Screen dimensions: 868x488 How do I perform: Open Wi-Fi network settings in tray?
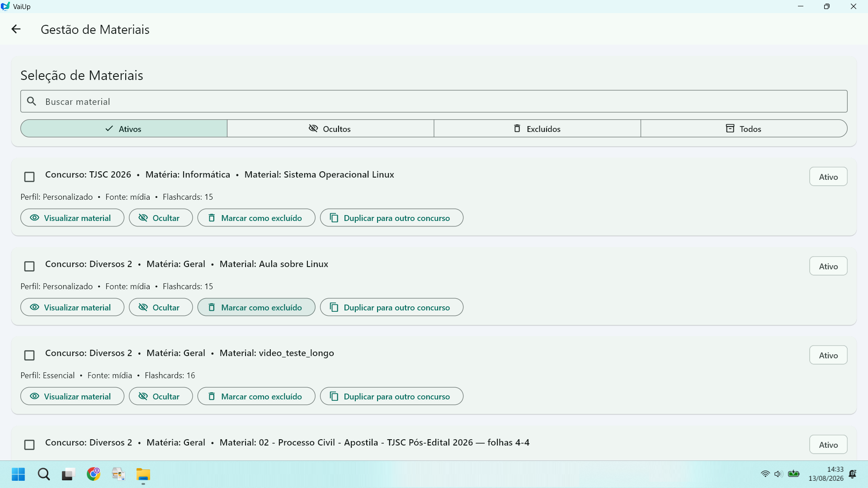[x=765, y=474]
